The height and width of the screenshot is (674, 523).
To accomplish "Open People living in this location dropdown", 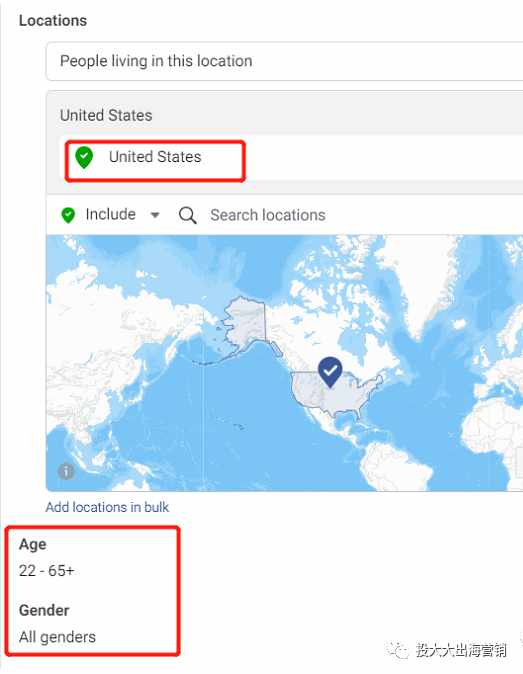I will [x=284, y=61].
